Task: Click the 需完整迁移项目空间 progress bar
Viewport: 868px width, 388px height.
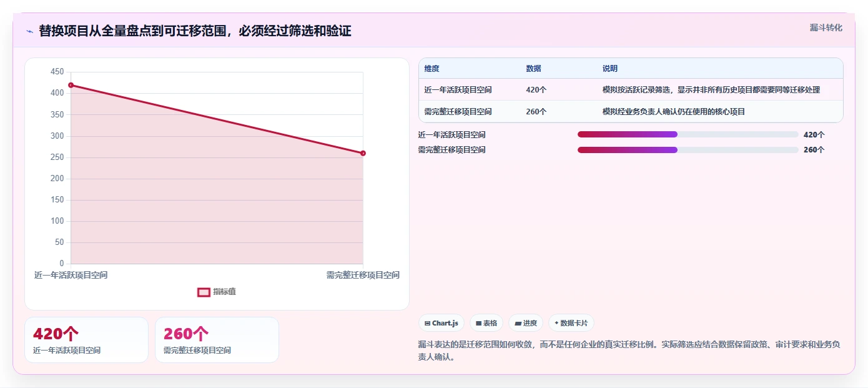Action: pyautogui.click(x=688, y=150)
